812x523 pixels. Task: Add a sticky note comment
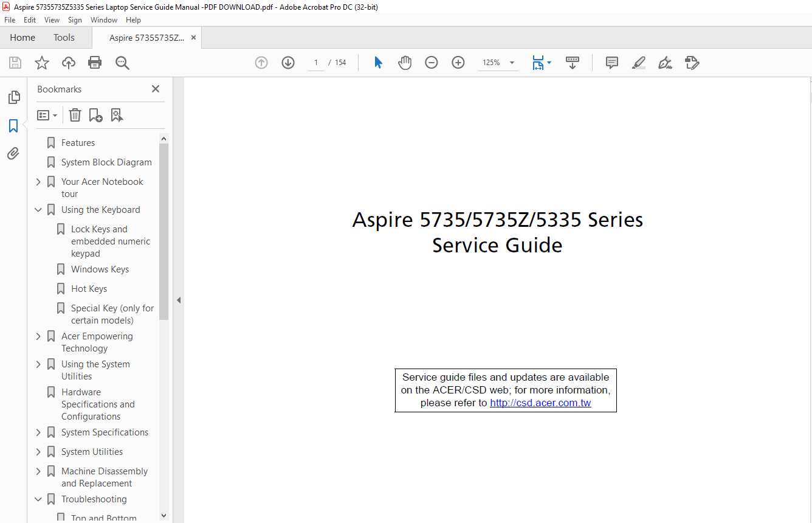(x=612, y=63)
